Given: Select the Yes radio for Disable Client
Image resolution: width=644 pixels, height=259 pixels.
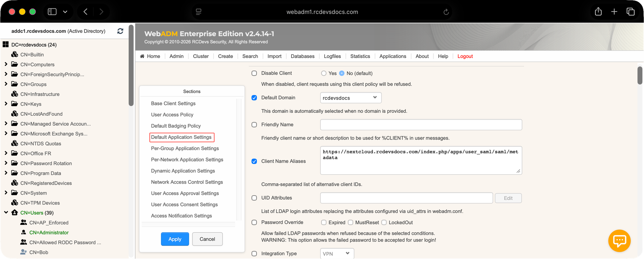Looking at the screenshot, I should point(324,73).
